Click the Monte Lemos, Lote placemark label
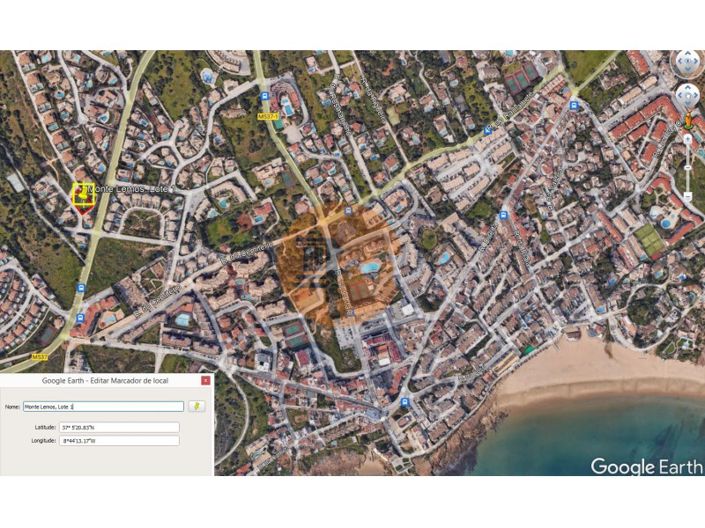The height and width of the screenshot is (528, 705). pyautogui.click(x=132, y=189)
